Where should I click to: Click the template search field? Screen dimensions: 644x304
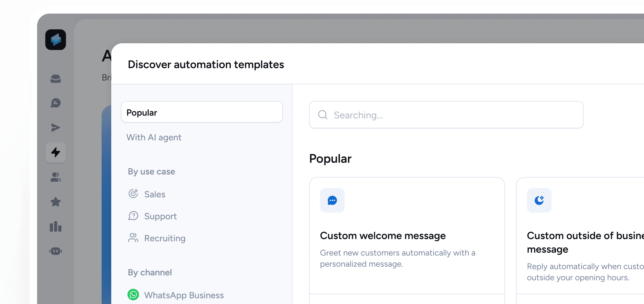pyautogui.click(x=451, y=115)
